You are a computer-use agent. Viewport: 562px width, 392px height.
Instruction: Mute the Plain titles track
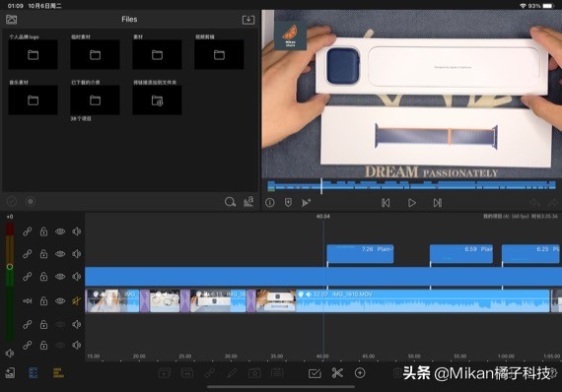tap(76, 254)
